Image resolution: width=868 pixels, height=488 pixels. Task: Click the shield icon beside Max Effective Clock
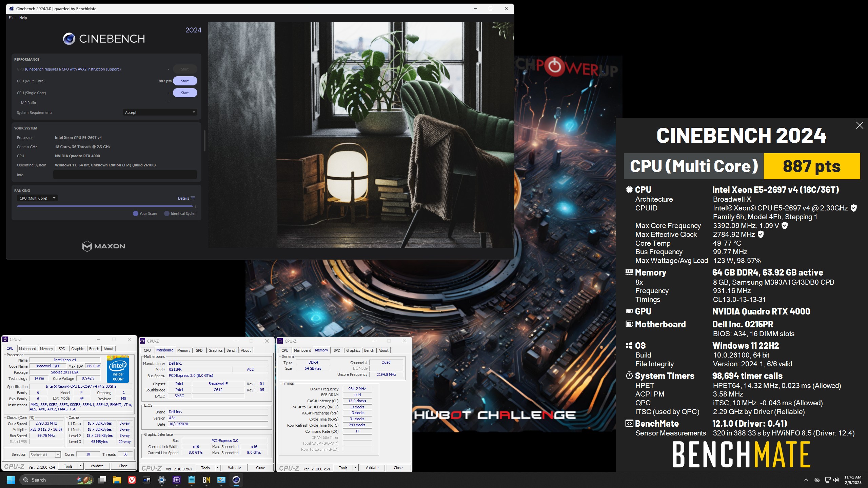[761, 234]
